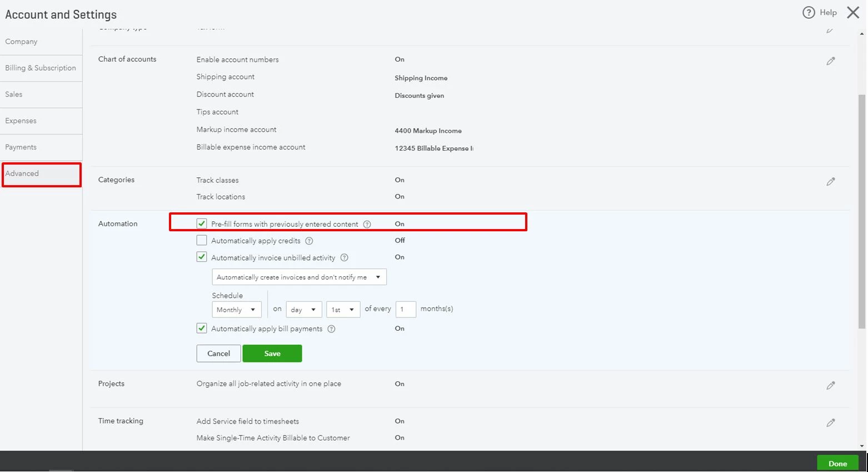Open the Monthly schedule dropdown
This screenshot has height=472, width=868.
pyautogui.click(x=236, y=310)
